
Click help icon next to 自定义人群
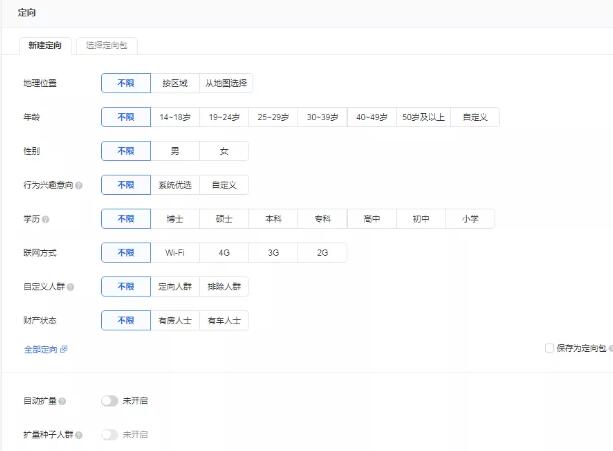(x=70, y=287)
